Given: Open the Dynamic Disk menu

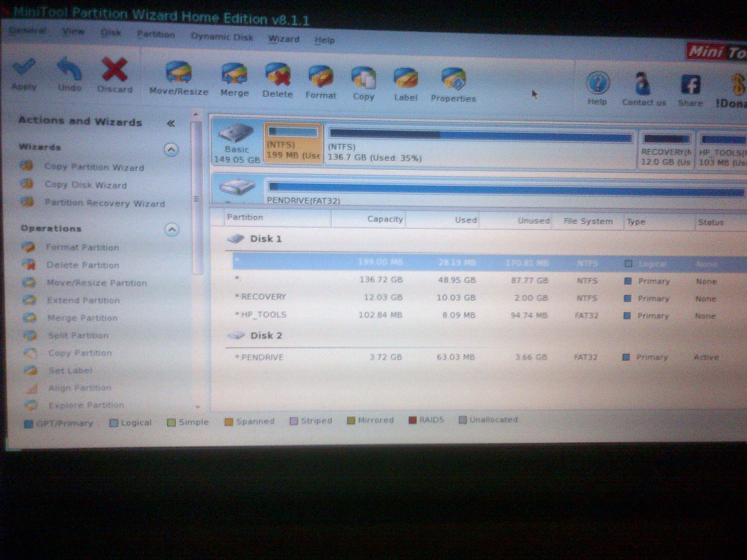Looking at the screenshot, I should click(x=222, y=37).
